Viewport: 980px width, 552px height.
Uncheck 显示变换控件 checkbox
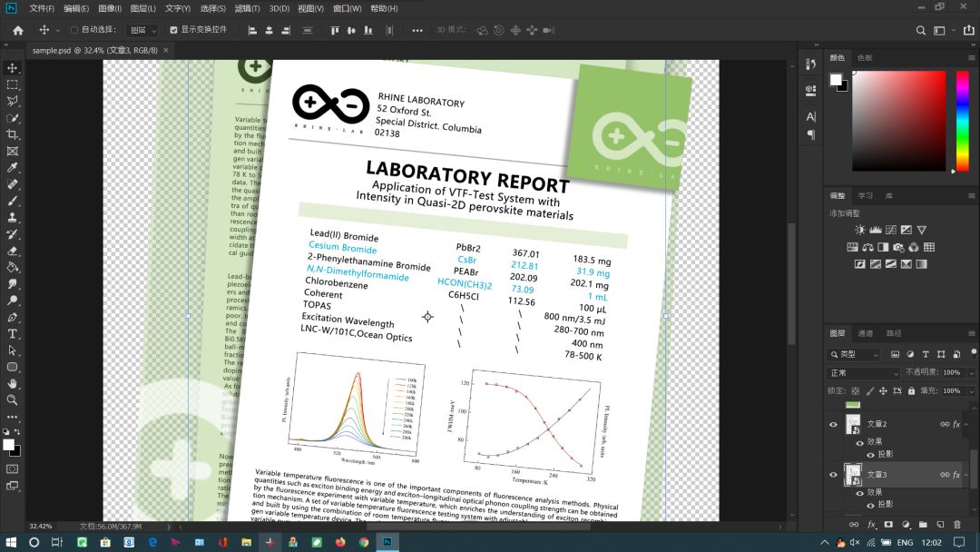[x=173, y=30]
